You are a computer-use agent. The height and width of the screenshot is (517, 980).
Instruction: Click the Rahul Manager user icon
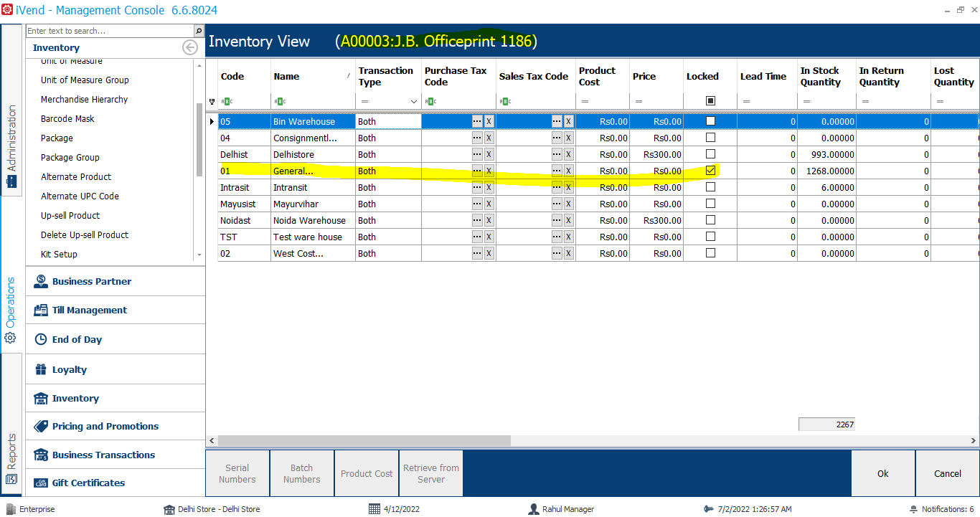(x=534, y=509)
